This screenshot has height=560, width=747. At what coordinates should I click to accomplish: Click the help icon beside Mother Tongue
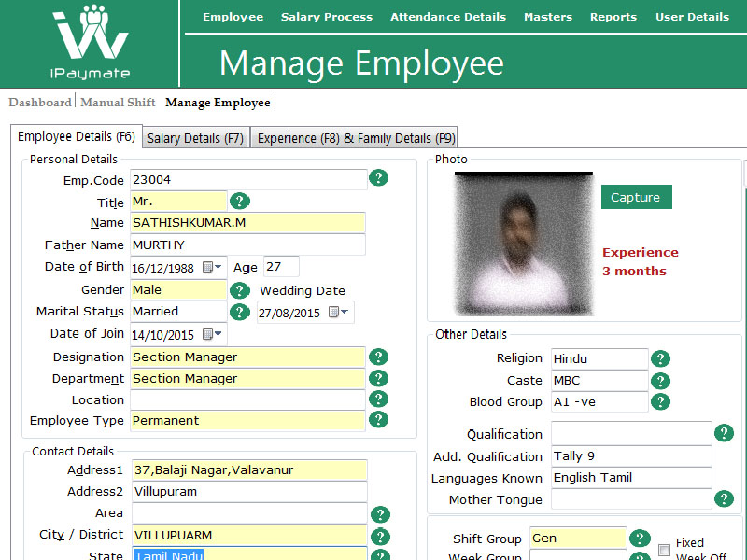click(x=724, y=498)
